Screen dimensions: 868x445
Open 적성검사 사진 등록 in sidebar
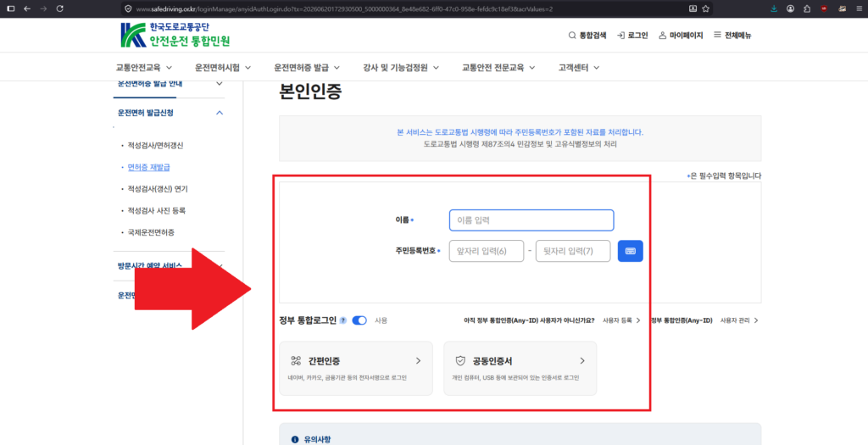click(x=156, y=211)
